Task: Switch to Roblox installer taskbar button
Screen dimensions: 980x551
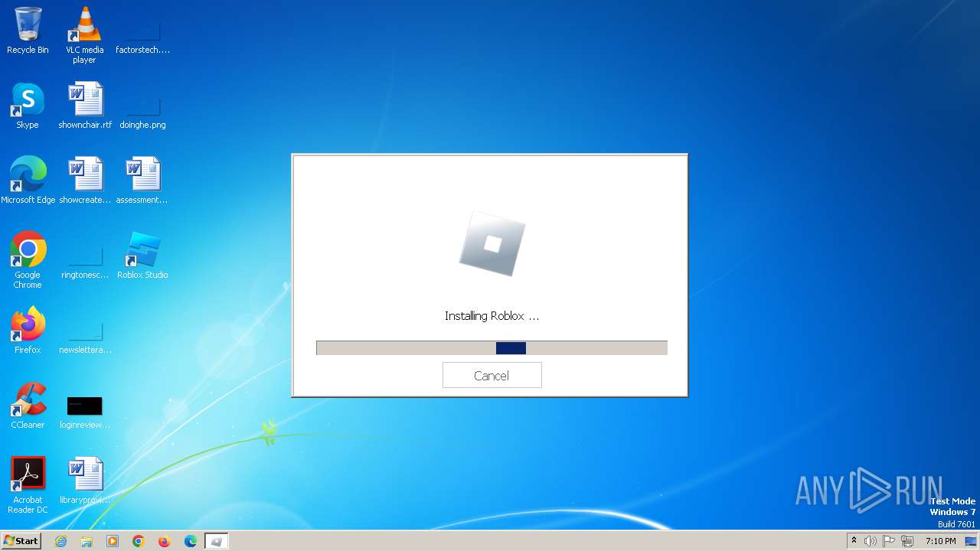Action: 217,541
